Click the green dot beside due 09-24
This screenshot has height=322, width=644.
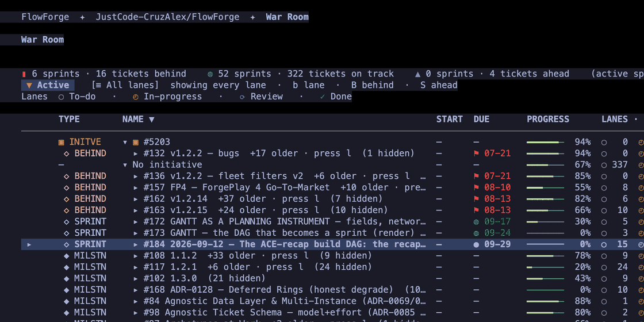(x=477, y=233)
